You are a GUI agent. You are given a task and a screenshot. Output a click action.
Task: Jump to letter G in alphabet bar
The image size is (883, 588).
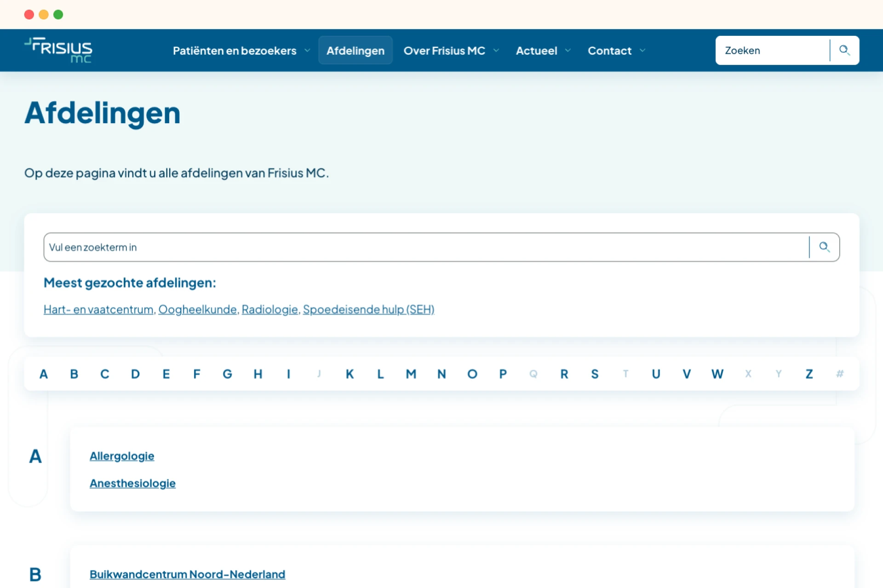tap(227, 374)
